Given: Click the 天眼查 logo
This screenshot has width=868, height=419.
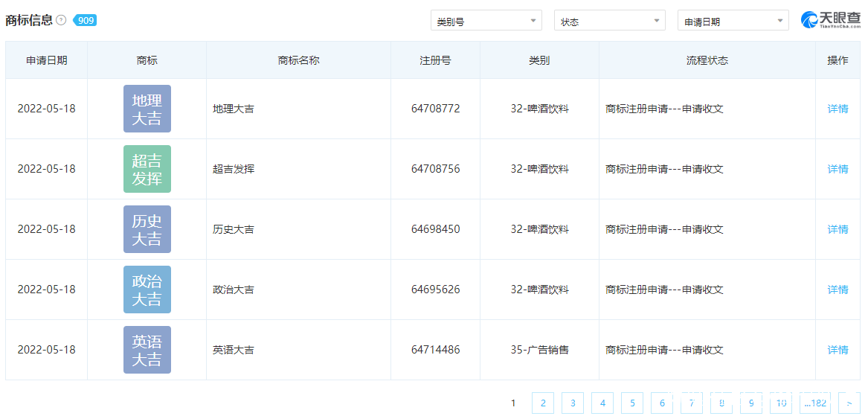Looking at the screenshot, I should pos(829,20).
